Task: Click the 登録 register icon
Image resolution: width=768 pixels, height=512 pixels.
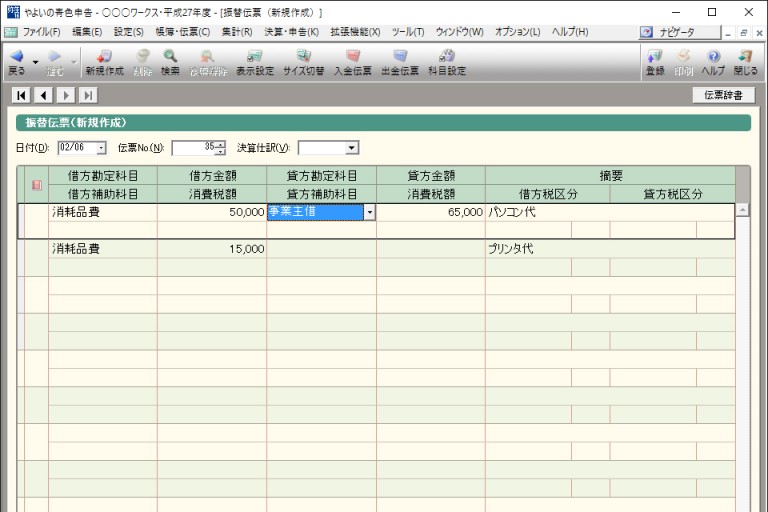Action: tap(655, 62)
